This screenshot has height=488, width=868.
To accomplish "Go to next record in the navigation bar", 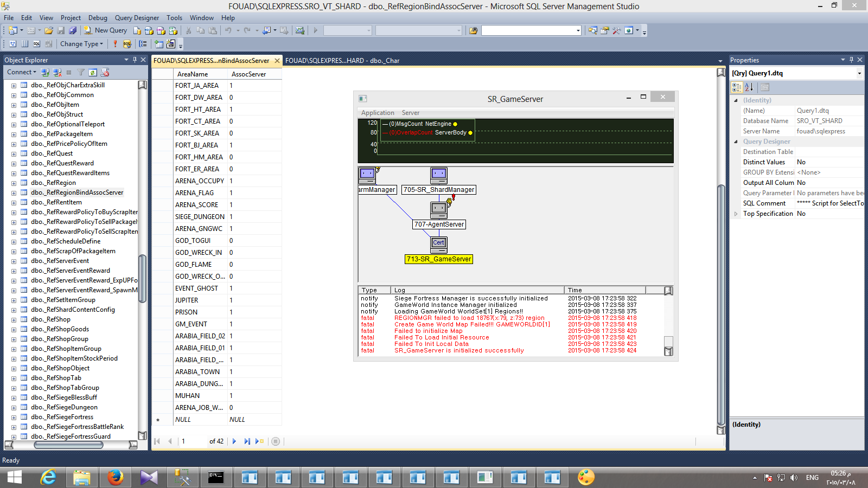I will (234, 441).
